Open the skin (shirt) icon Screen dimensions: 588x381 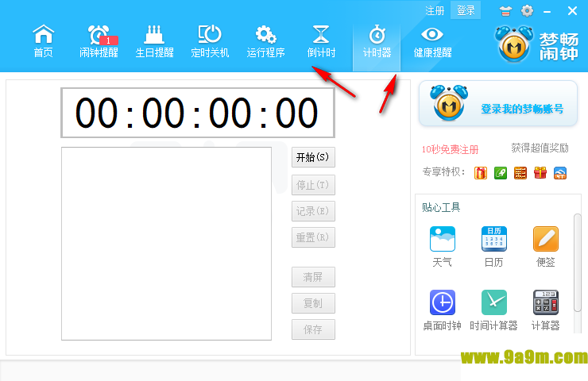pyautogui.click(x=505, y=11)
